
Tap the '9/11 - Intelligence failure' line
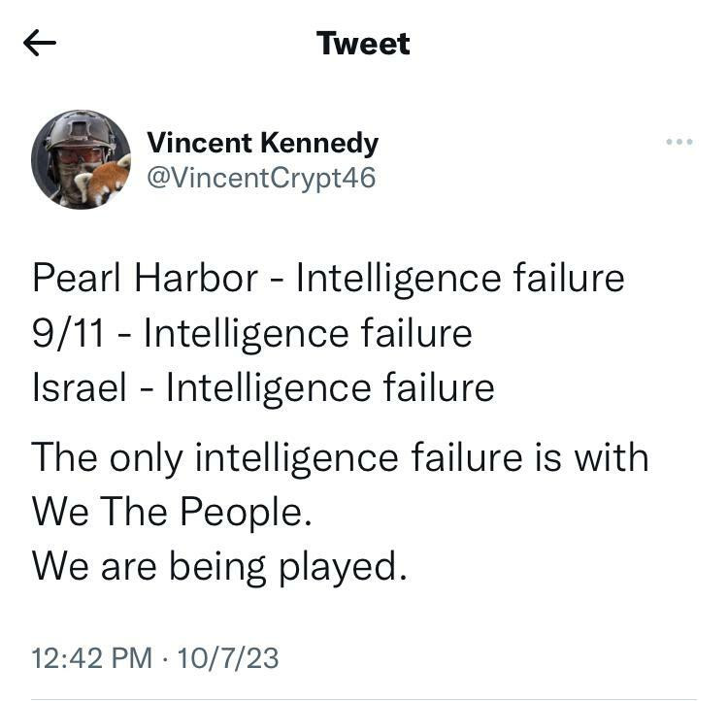252,333
